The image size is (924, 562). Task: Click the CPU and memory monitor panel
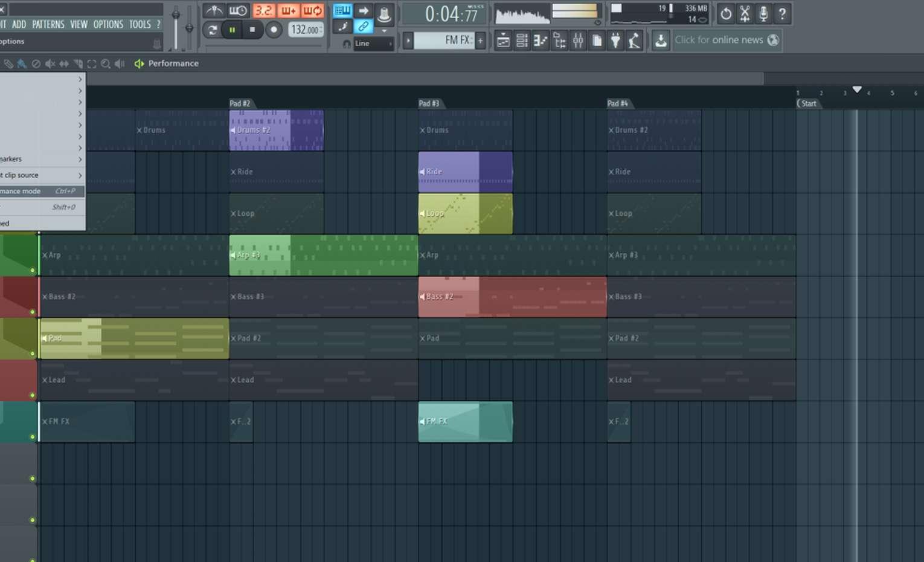(x=659, y=13)
